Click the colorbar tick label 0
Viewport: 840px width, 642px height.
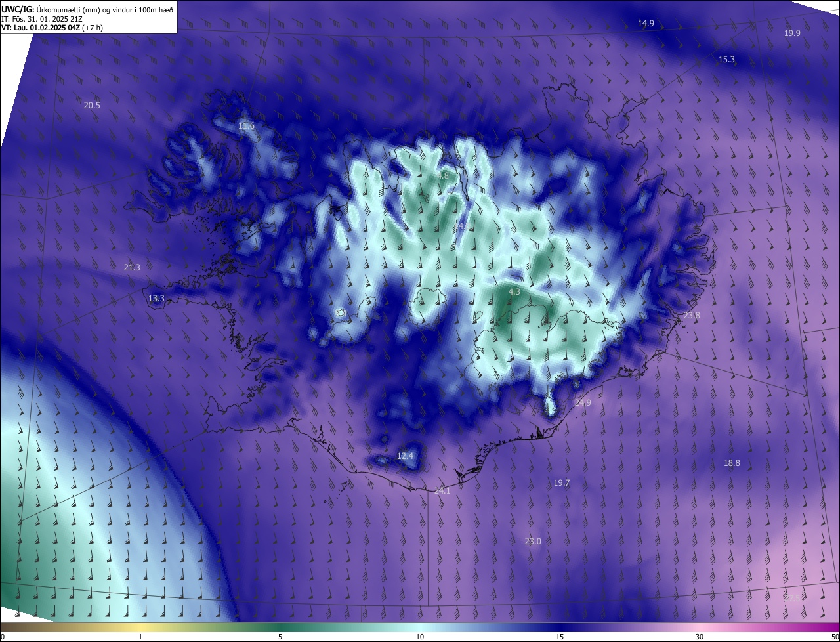click(x=3, y=637)
